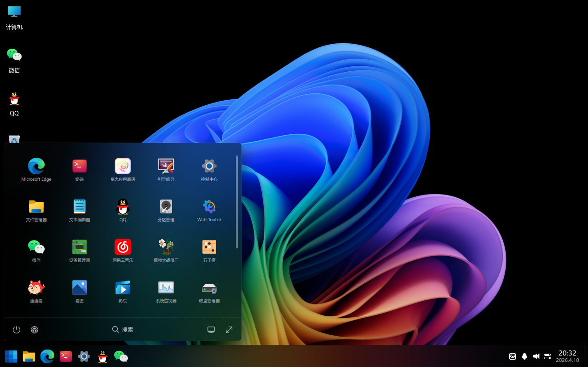This screenshot has height=367, width=588.
Task: Open Microsoft Edge from the launcher grid
Action: pyautogui.click(x=36, y=170)
